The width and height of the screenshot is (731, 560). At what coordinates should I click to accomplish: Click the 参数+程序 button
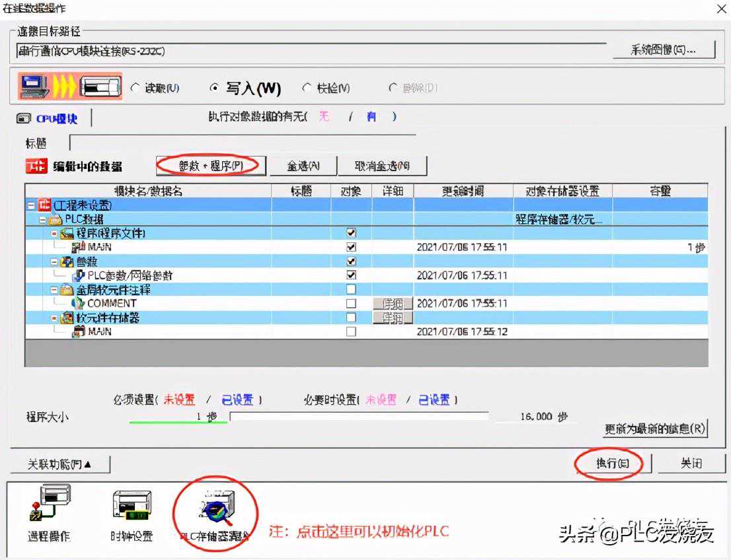[211, 166]
